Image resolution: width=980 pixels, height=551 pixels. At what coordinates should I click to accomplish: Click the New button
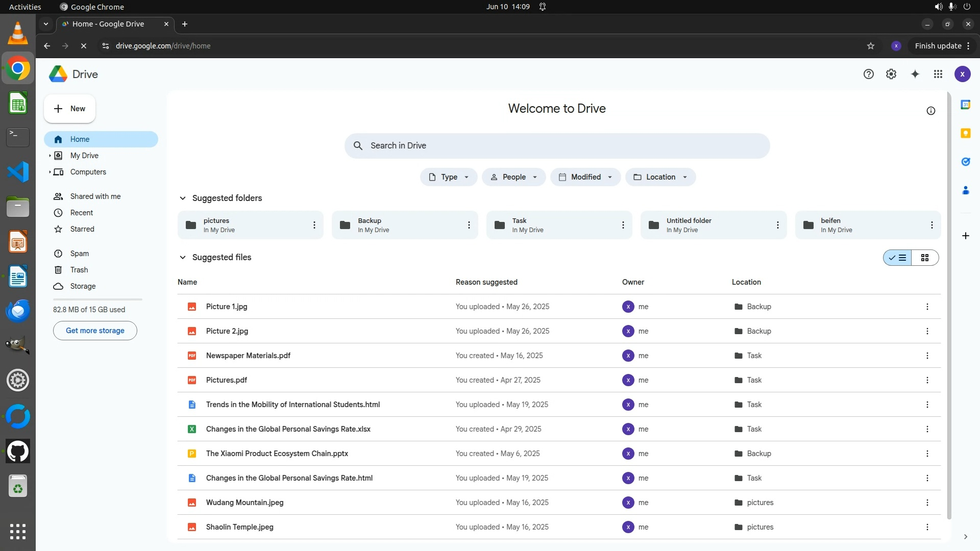click(70, 109)
